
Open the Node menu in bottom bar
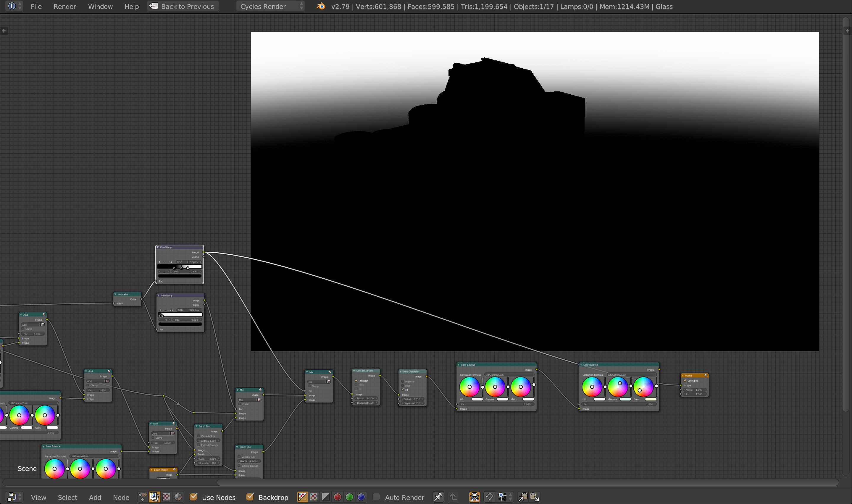(x=121, y=497)
